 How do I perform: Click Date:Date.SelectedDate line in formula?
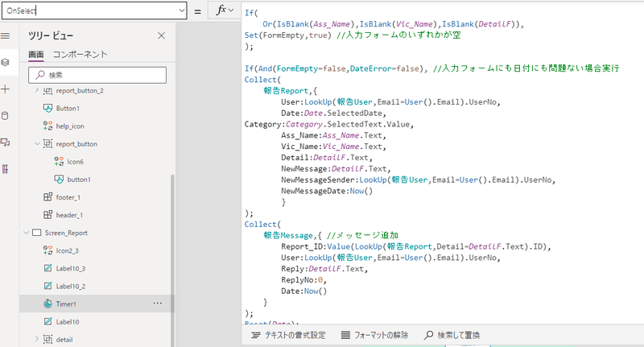(x=334, y=114)
